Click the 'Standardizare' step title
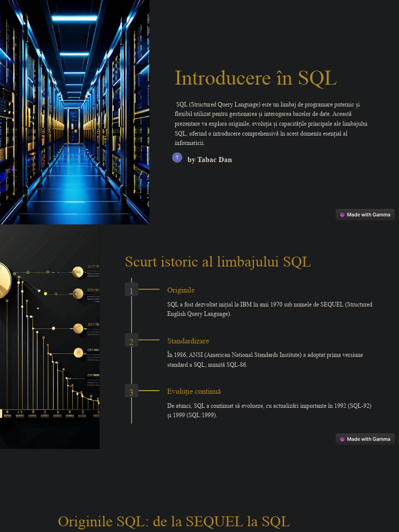399x532 pixels. (188, 341)
